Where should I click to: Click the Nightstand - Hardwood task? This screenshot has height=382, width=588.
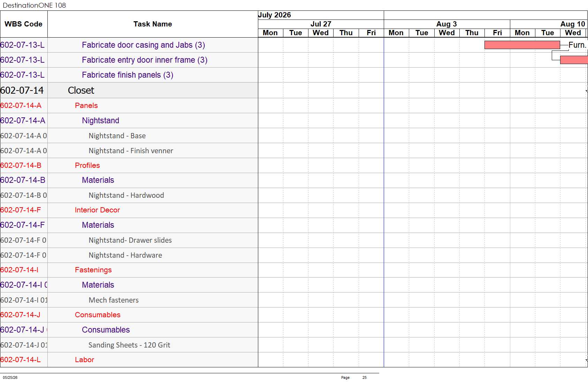tap(126, 195)
